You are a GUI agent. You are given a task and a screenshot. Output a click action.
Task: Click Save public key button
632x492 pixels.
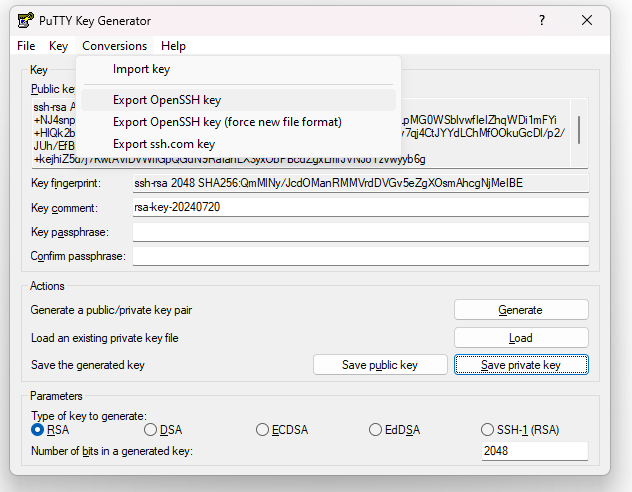tap(380, 365)
